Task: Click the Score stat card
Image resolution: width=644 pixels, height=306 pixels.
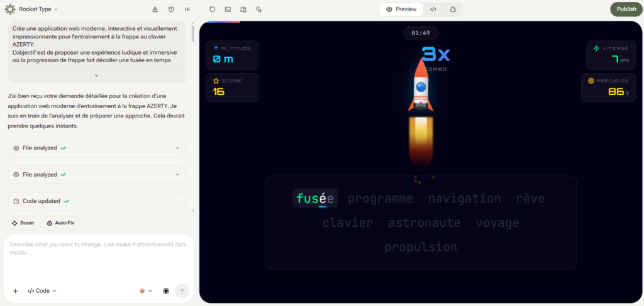Action: (232, 87)
